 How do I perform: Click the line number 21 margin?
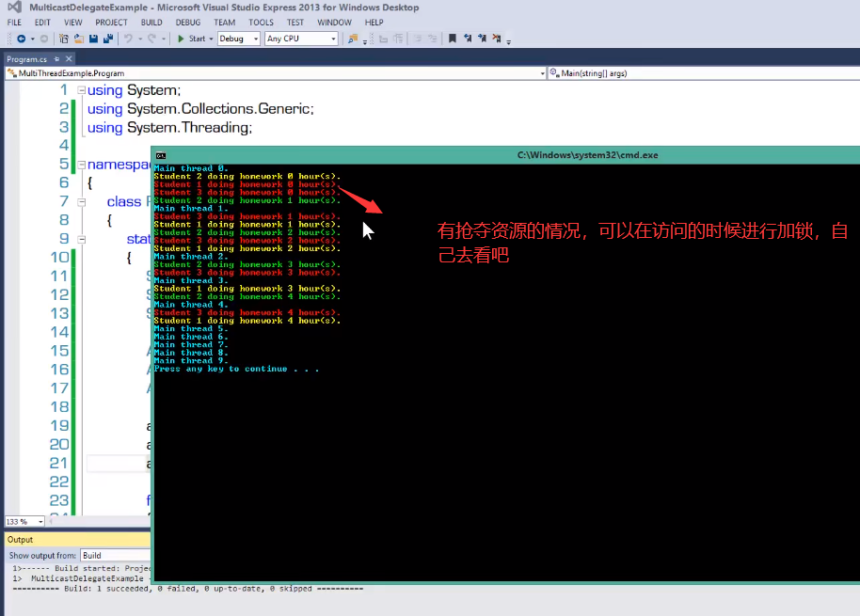click(x=58, y=464)
